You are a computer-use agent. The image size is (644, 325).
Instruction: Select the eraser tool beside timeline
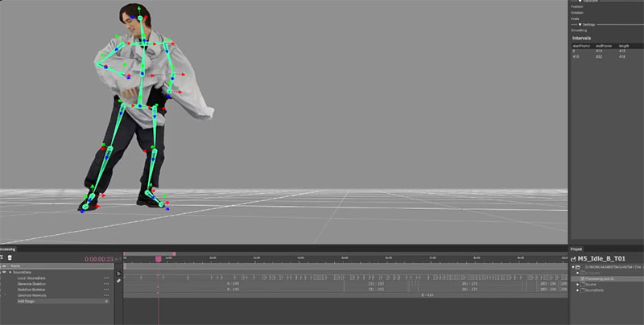pos(118,281)
